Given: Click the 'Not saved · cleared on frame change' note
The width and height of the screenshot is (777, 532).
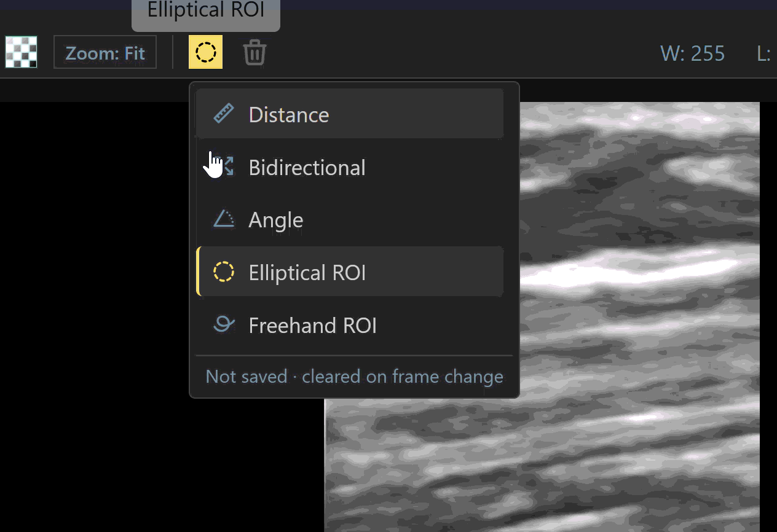Looking at the screenshot, I should click(x=354, y=376).
